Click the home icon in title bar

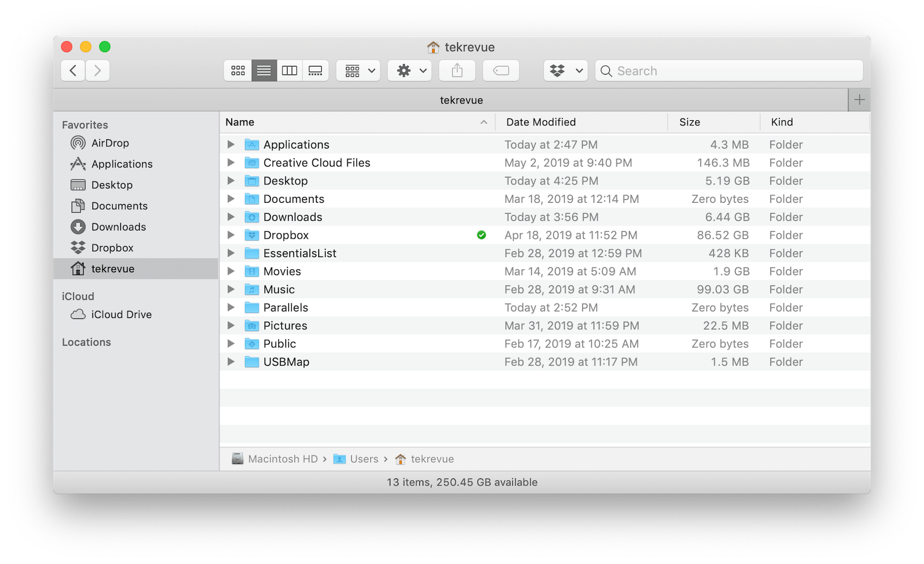[x=433, y=47]
